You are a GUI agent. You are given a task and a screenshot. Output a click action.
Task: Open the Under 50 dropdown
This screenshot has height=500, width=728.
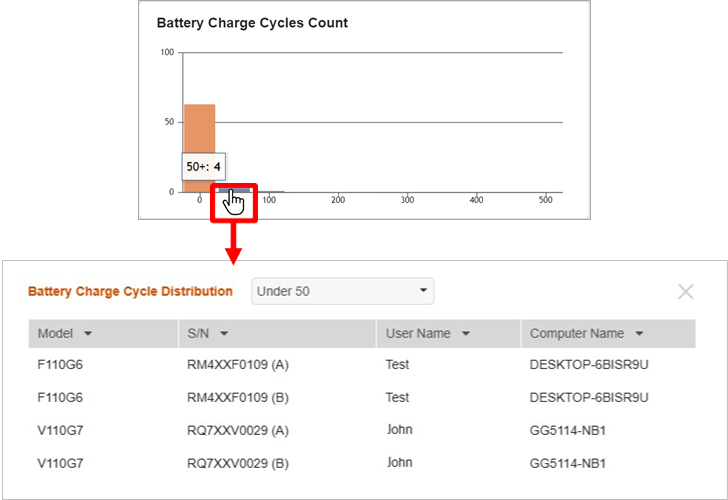(342, 292)
